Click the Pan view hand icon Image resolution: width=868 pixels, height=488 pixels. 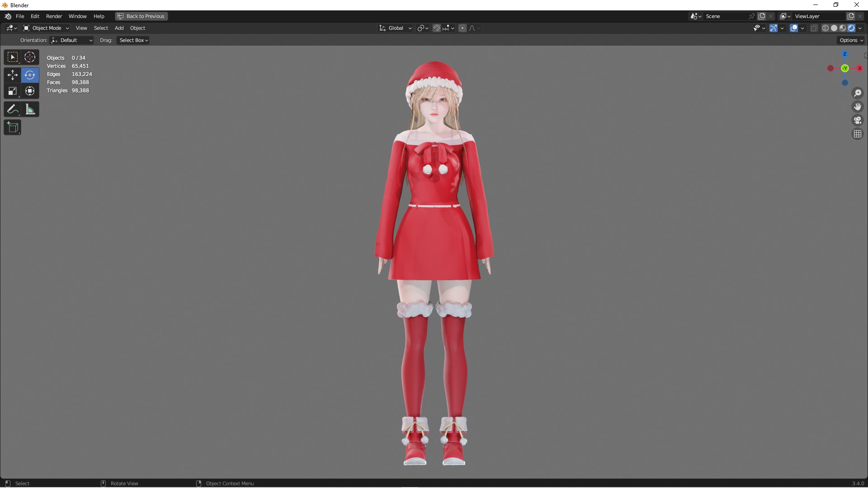[x=858, y=107]
